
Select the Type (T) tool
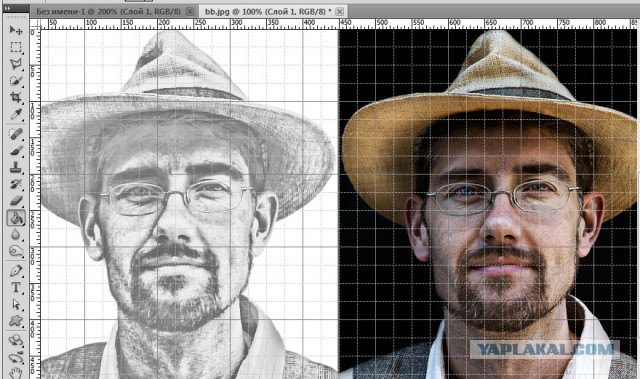[16, 287]
